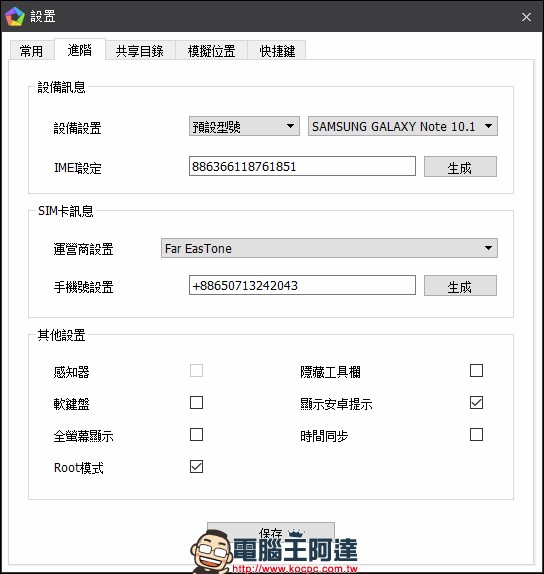Toggle the 感知器 checkbox
This screenshot has height=574, width=544.
click(197, 370)
